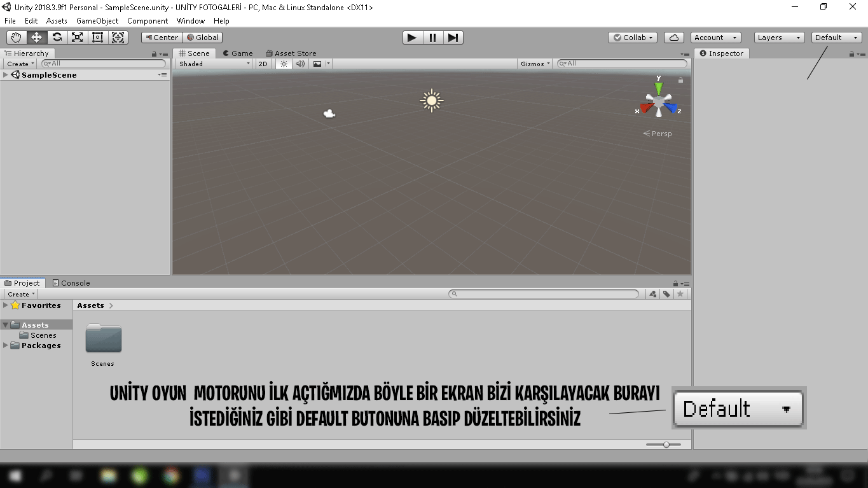Click the Project panel search field
The image size is (868, 488).
[544, 294]
